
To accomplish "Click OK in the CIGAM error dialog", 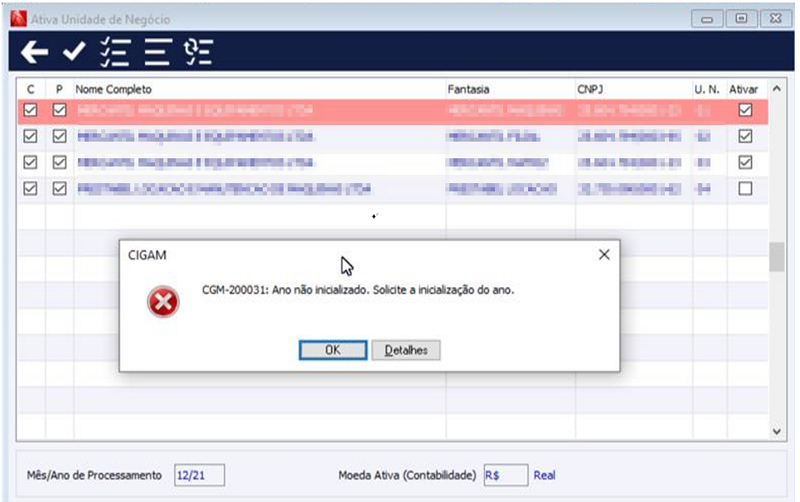I will (333, 350).
